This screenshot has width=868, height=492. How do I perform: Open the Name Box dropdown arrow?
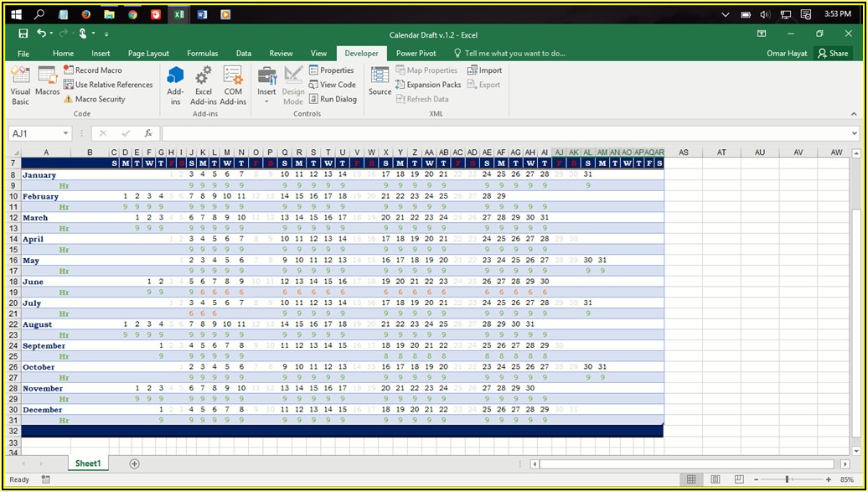[66, 133]
